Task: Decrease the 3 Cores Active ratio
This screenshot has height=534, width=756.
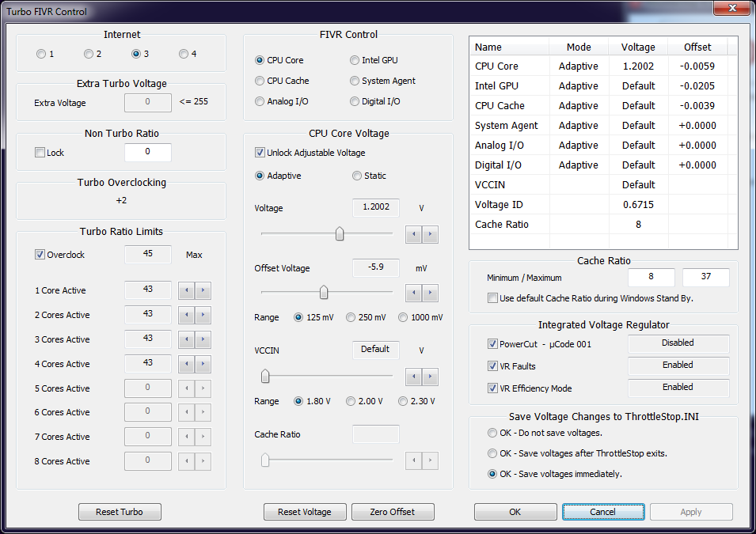Action: tap(187, 339)
